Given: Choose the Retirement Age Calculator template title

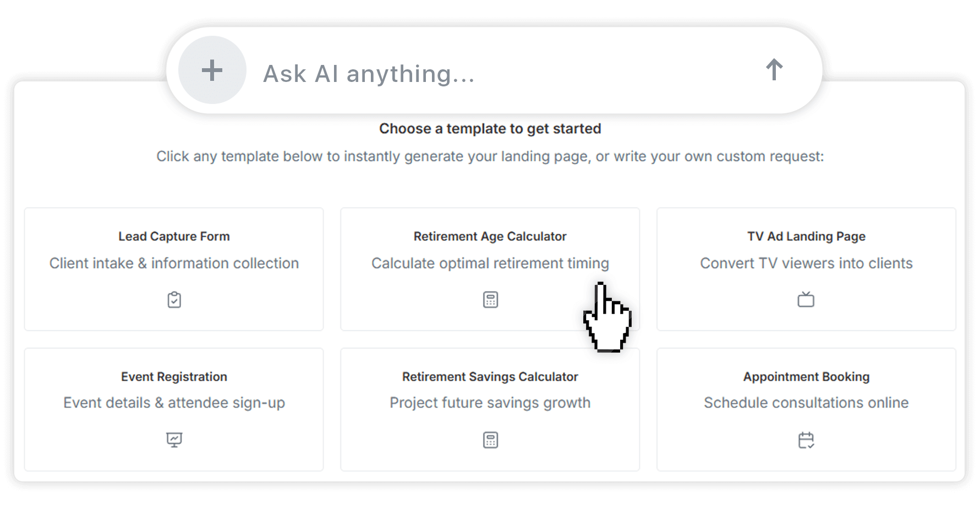Looking at the screenshot, I should click(490, 237).
